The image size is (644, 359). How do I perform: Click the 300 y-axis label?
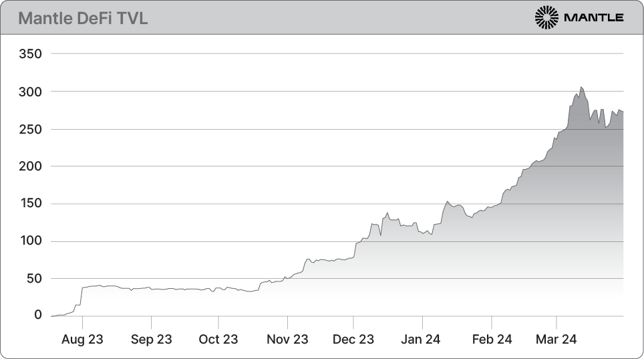point(30,92)
